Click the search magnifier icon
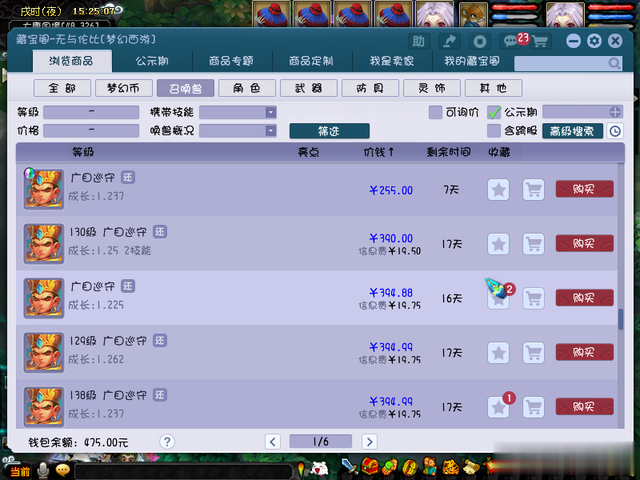 [614, 63]
